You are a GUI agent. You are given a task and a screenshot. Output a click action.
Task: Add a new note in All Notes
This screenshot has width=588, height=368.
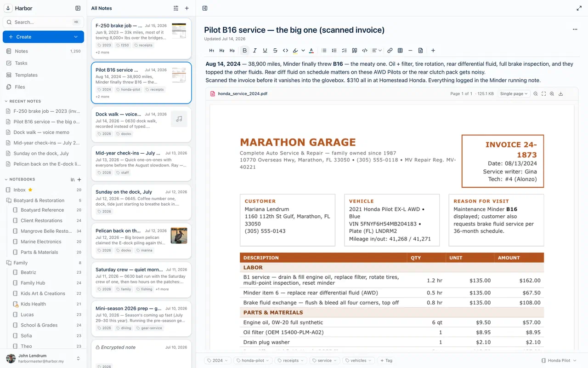[187, 8]
